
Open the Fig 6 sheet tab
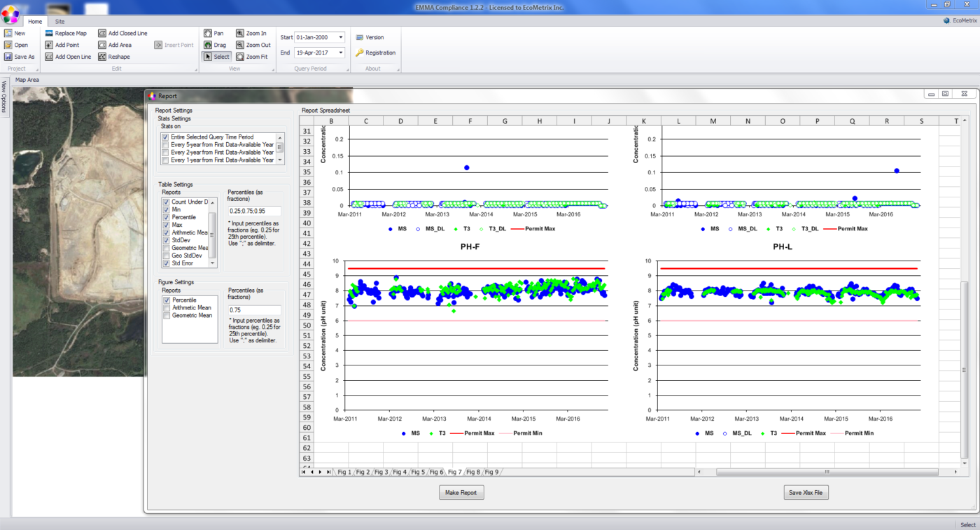[x=436, y=472]
